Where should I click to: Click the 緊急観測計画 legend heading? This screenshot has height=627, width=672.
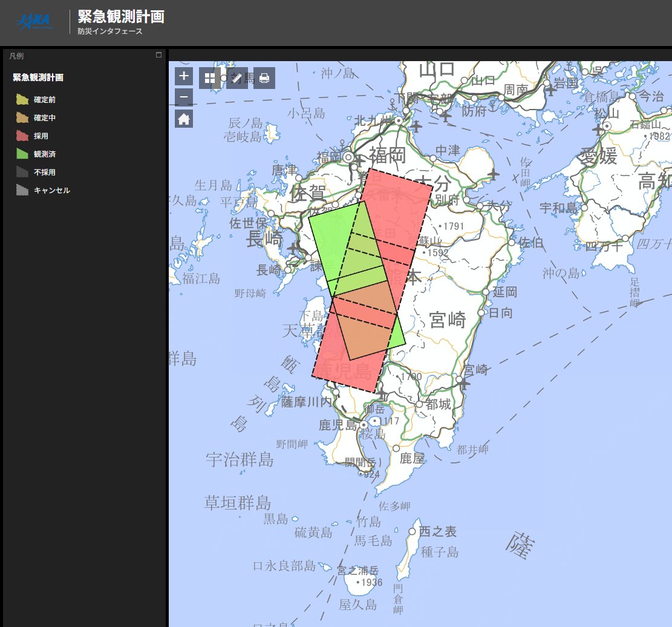pyautogui.click(x=38, y=77)
